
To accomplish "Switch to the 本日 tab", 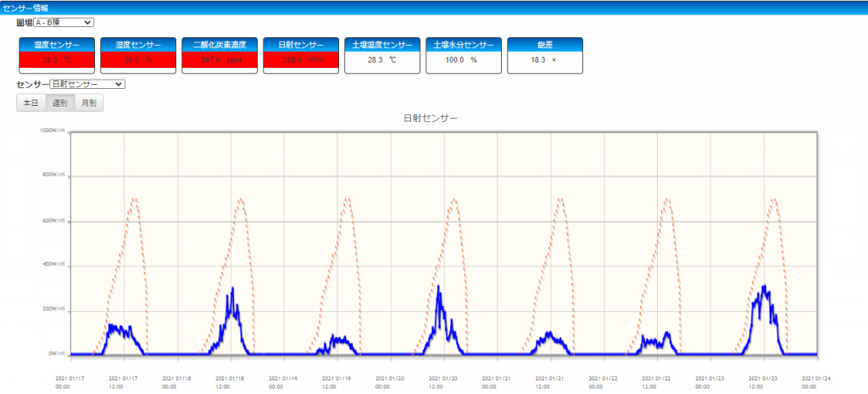I will click(31, 103).
